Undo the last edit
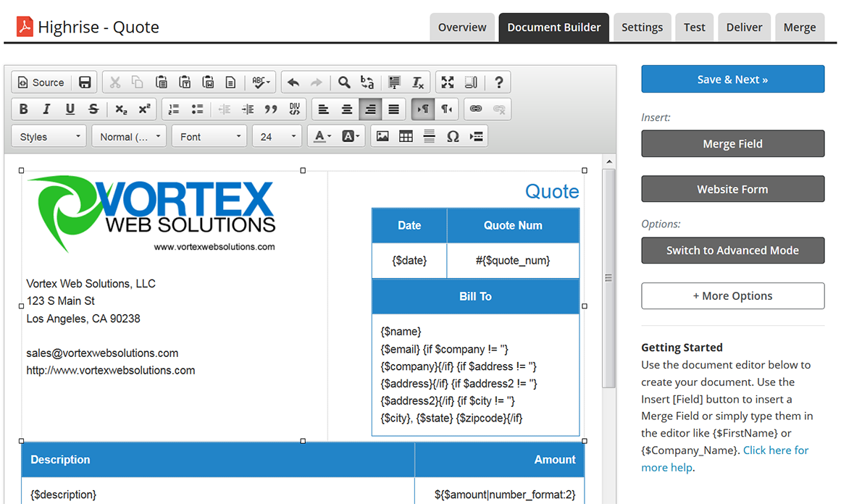 click(x=293, y=83)
